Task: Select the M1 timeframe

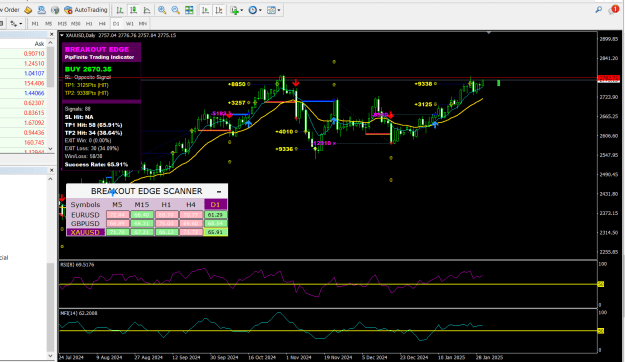Action: (x=35, y=24)
